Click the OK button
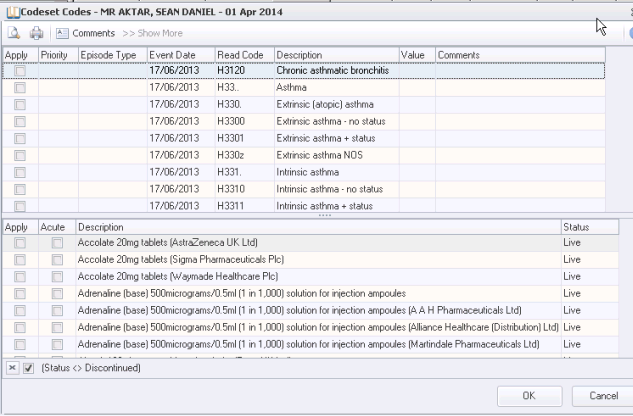The height and width of the screenshot is (416, 633). [528, 397]
